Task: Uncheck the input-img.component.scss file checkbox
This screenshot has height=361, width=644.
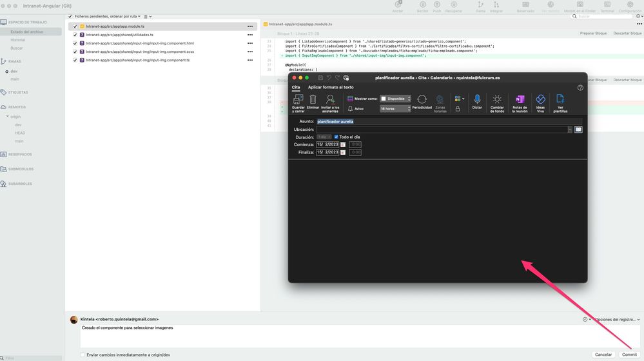Action: click(75, 52)
